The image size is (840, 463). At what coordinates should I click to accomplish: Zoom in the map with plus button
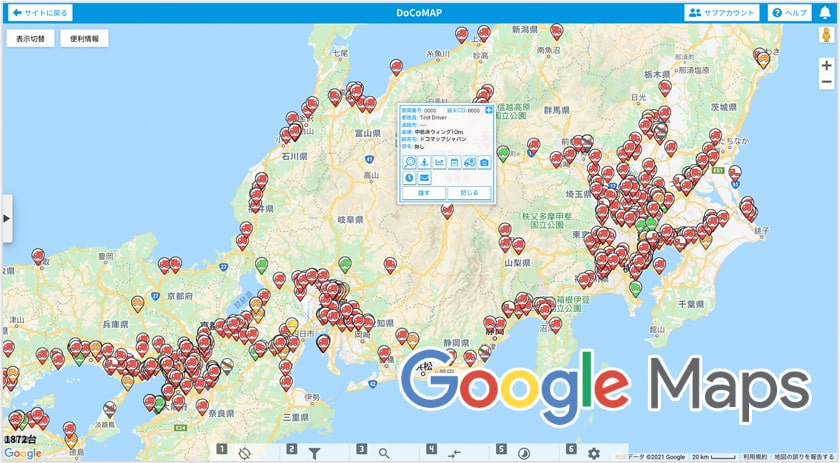coord(826,65)
